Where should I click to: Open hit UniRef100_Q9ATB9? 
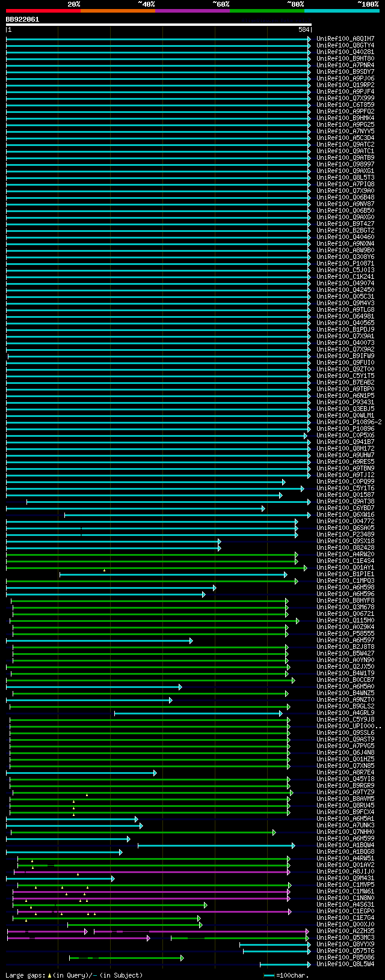[x=345, y=157]
